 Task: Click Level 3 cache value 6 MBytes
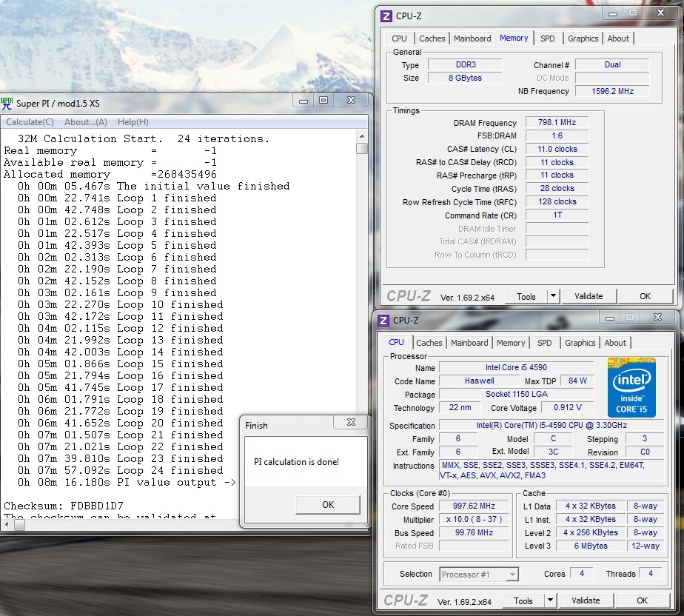pos(591,546)
